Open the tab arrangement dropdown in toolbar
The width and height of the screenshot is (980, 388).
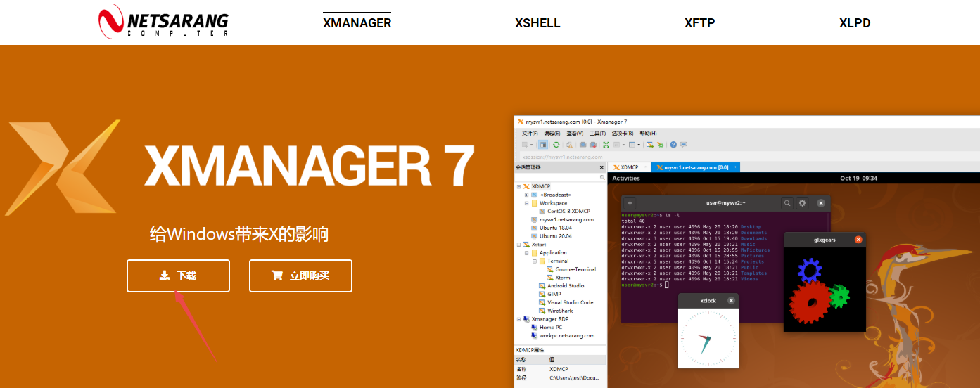pyautogui.click(x=624, y=145)
